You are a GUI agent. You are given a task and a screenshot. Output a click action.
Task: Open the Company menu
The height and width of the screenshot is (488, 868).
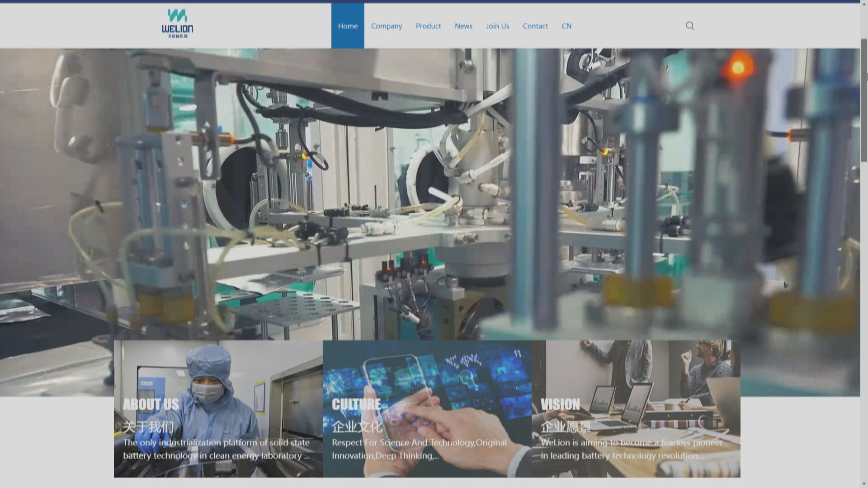[x=387, y=26]
